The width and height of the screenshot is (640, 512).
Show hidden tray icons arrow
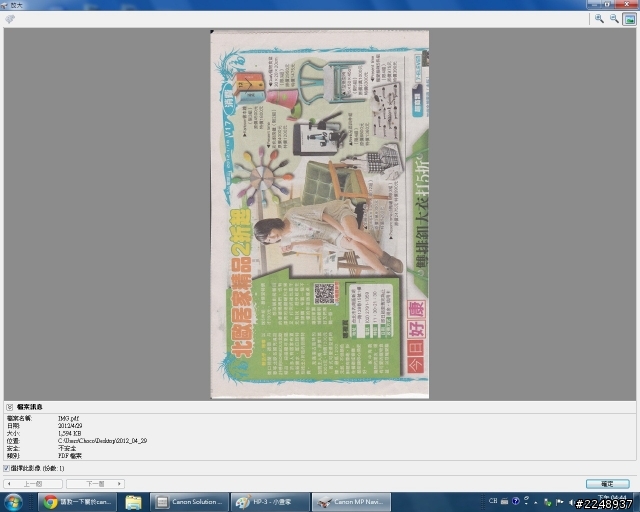tap(536, 503)
